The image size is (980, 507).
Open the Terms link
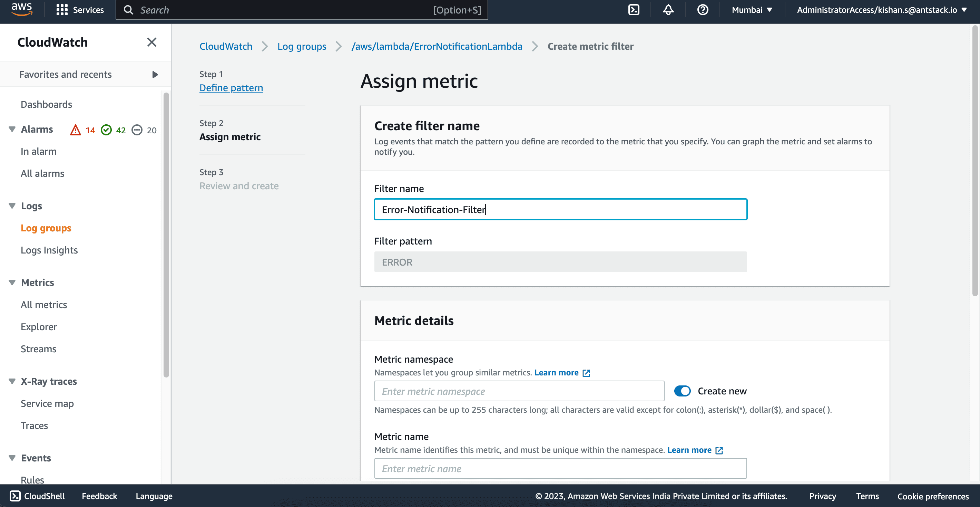point(868,496)
